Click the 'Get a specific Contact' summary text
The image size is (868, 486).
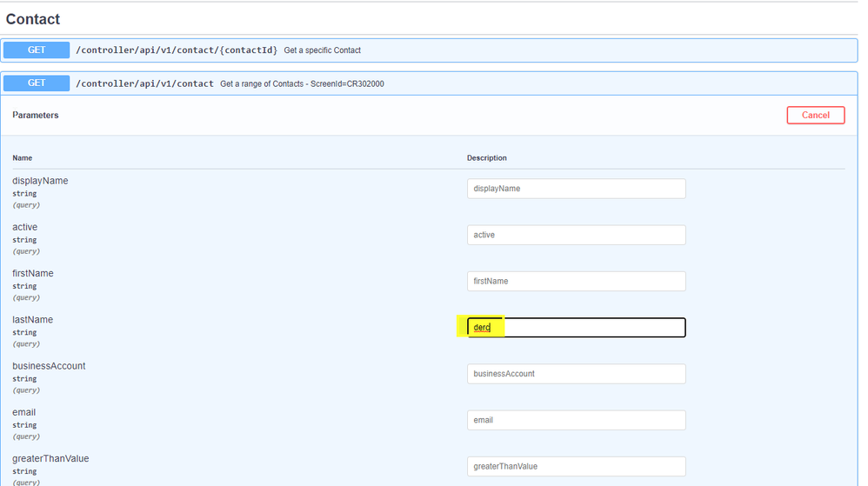click(x=322, y=50)
